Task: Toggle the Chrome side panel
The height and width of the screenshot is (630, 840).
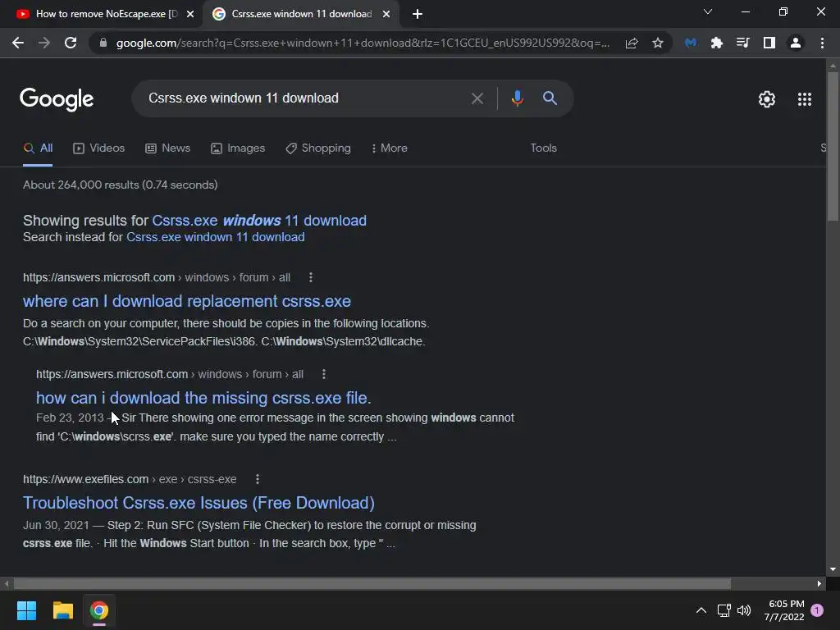Action: click(x=769, y=43)
